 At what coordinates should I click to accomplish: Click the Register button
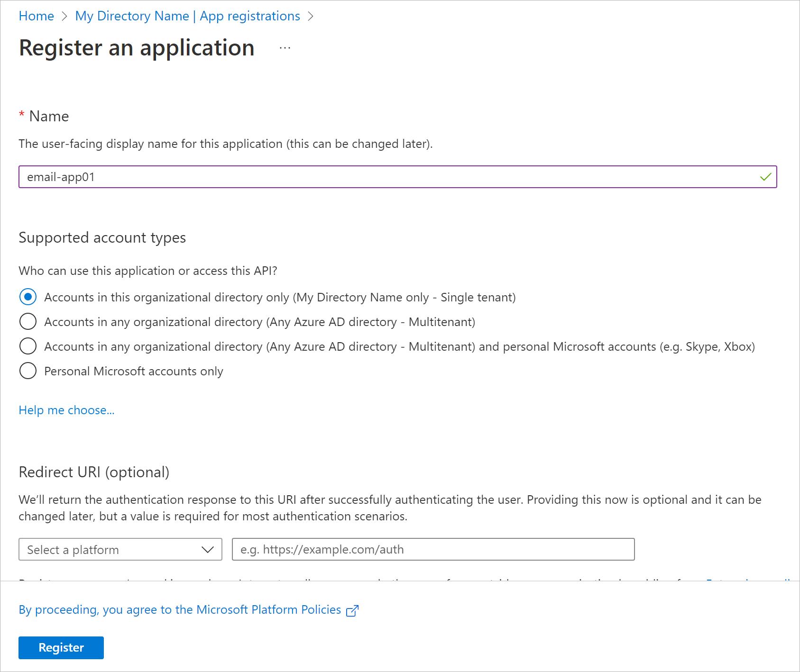pos(61,647)
